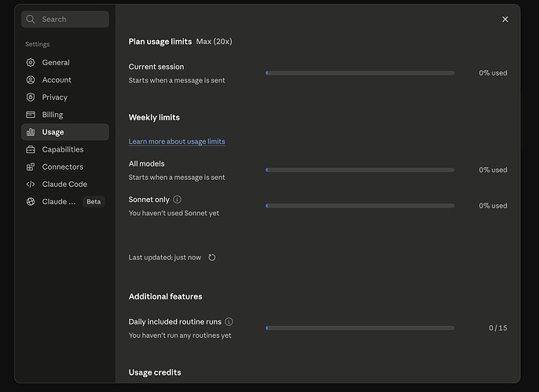The image size is (539, 392).
Task: Focus the settings Search field
Action: pyautogui.click(x=65, y=19)
